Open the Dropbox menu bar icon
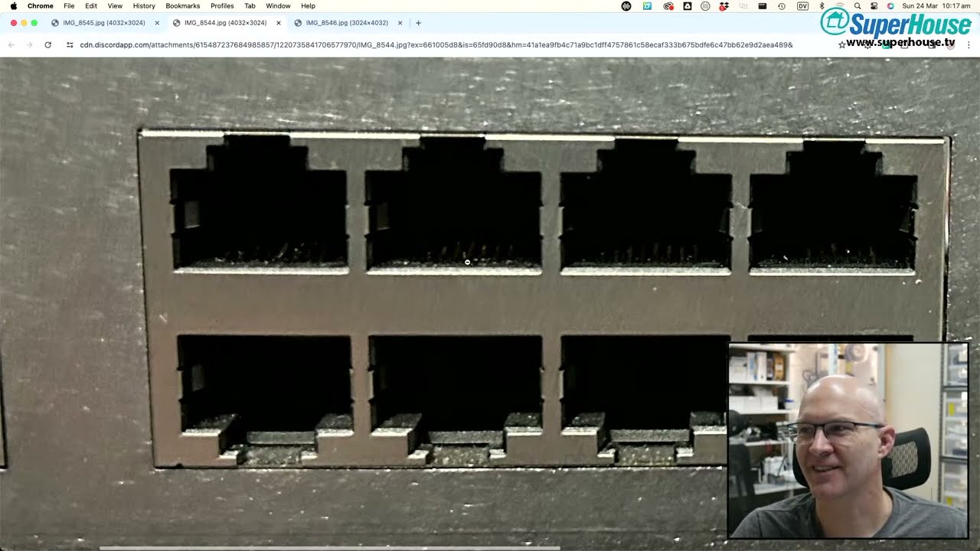Viewport: 980px width, 551px height. click(x=724, y=6)
